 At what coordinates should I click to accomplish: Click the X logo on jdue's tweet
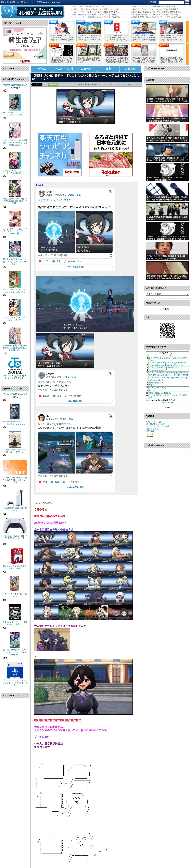tap(111, 416)
